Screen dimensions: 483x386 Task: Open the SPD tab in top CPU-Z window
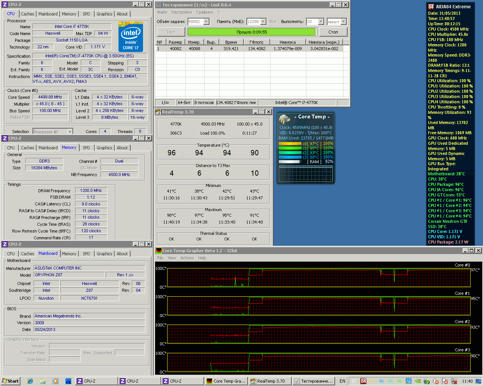coord(86,14)
